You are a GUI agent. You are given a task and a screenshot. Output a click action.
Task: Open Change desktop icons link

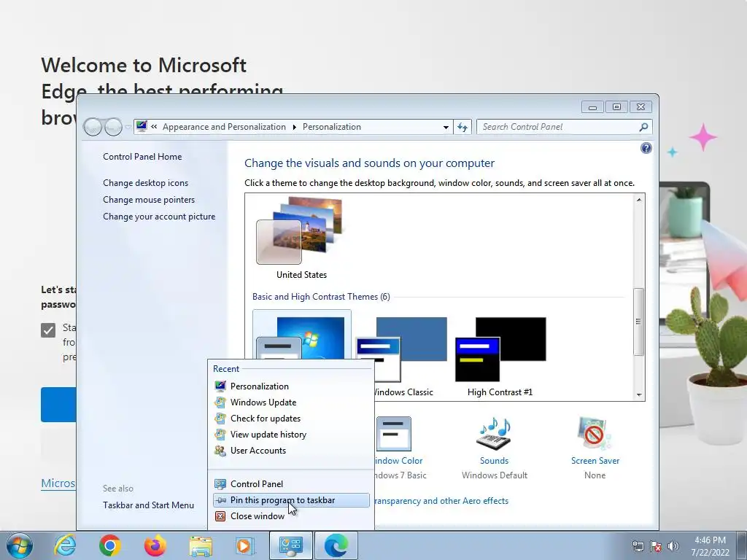coord(145,183)
